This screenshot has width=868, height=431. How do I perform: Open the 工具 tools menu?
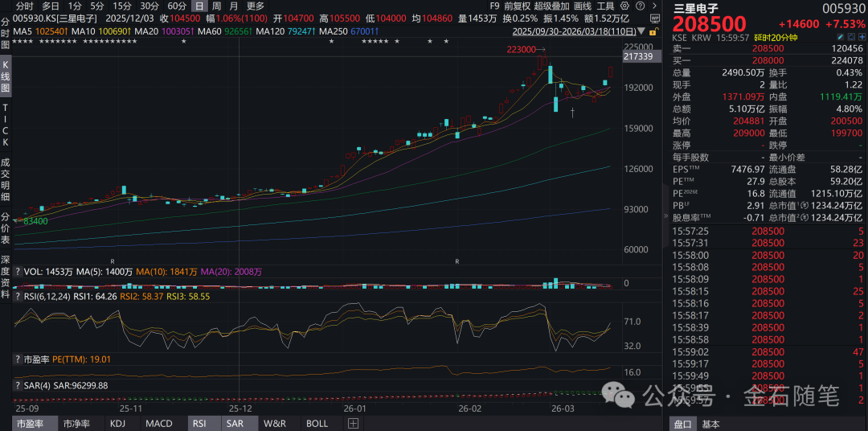coord(606,6)
